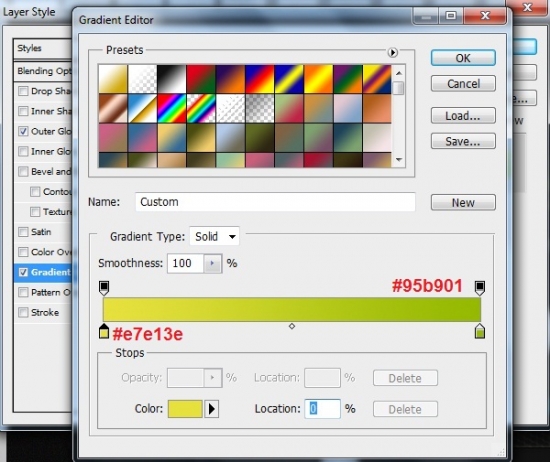This screenshot has width=550, height=462.
Task: Select Styles in the Layer Style panel
Action: click(x=29, y=48)
